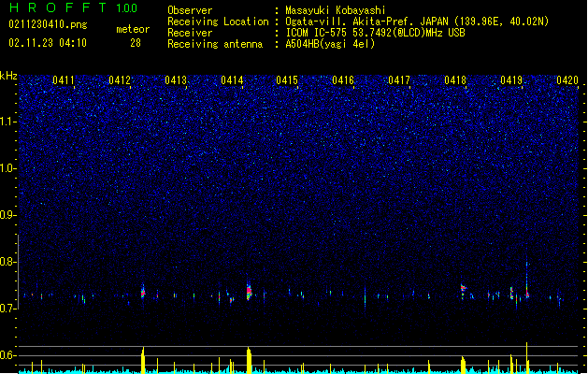The height and width of the screenshot is (374, 588).
Task: Click the 1.0 frequency axis label
Action: coord(8,168)
